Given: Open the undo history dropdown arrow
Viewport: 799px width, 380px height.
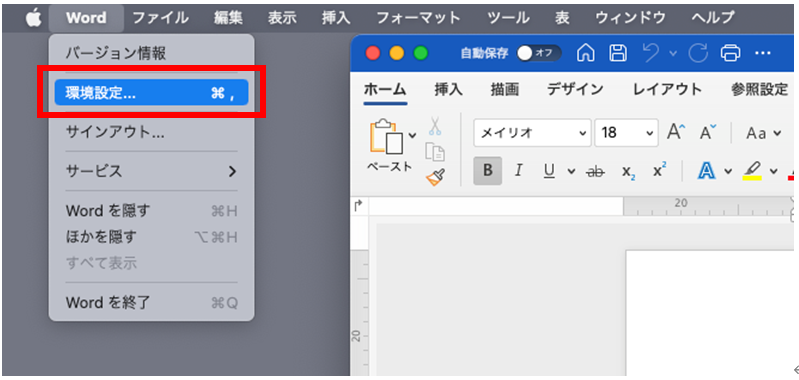Looking at the screenshot, I should click(x=673, y=53).
